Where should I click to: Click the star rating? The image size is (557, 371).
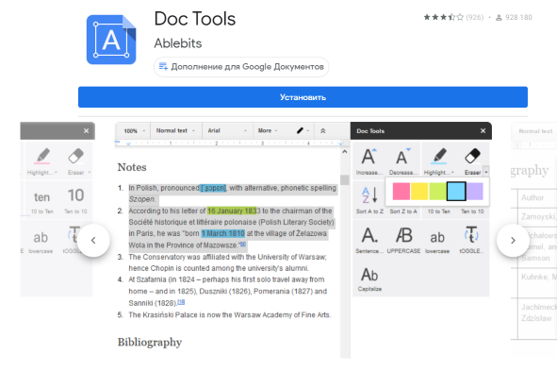pyautogui.click(x=444, y=17)
